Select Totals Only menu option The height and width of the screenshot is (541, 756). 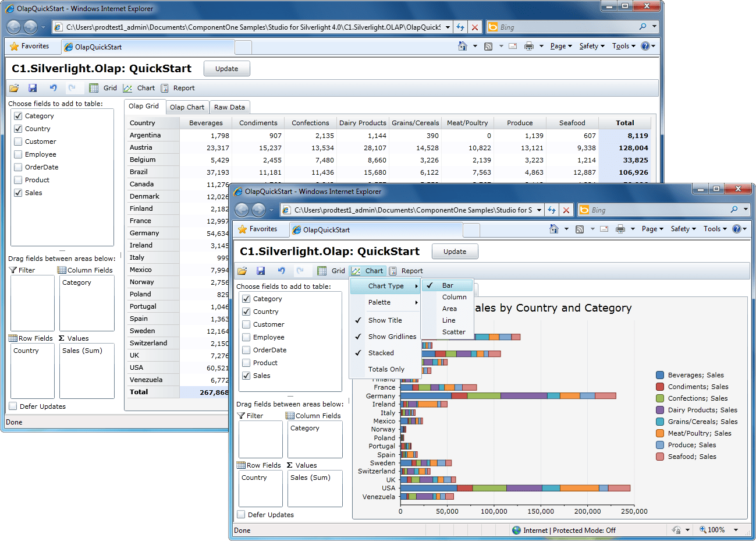[x=385, y=369]
